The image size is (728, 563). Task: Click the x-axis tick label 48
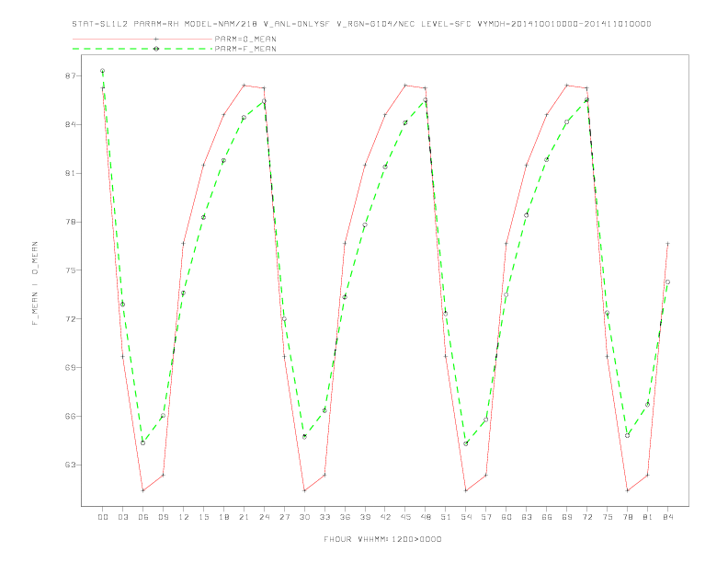pyautogui.click(x=426, y=517)
